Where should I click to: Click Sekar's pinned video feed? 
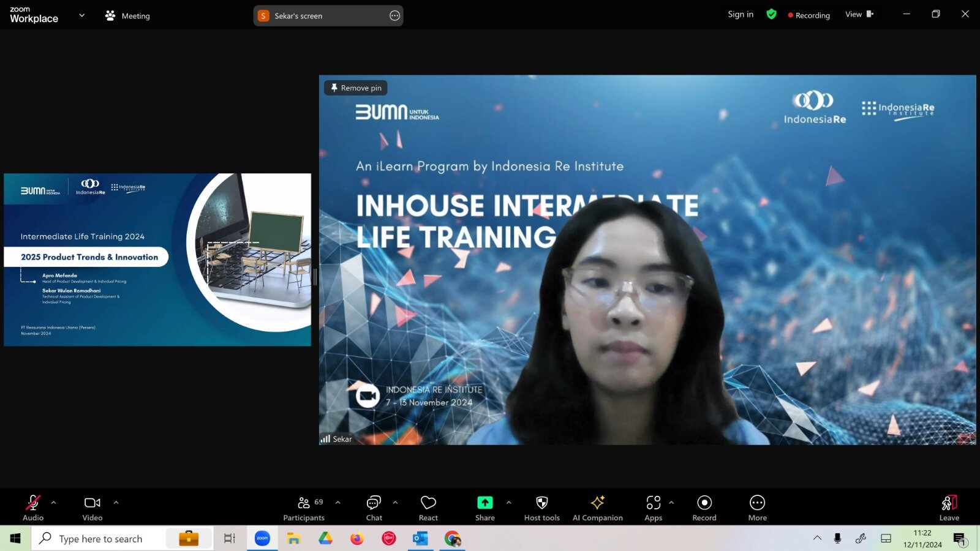click(647, 260)
